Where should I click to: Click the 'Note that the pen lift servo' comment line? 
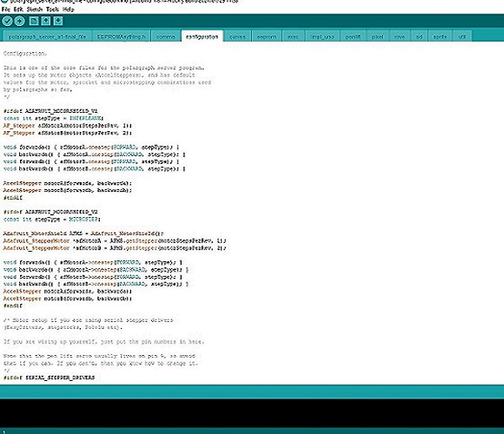(x=99, y=356)
